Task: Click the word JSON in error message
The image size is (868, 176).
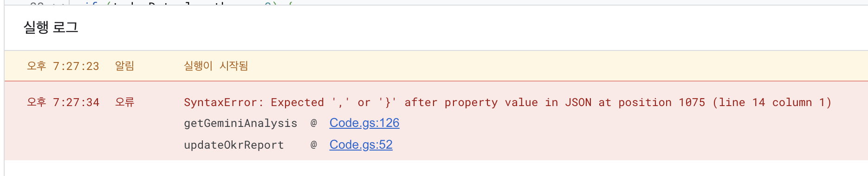Action: point(578,102)
